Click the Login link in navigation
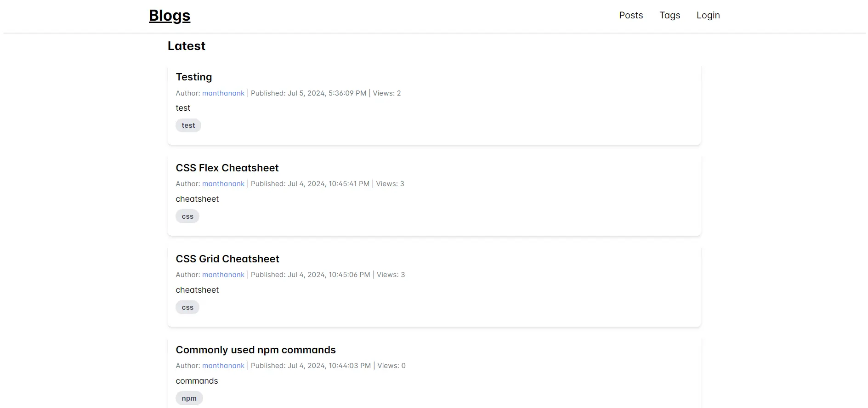868x408 pixels. point(708,15)
